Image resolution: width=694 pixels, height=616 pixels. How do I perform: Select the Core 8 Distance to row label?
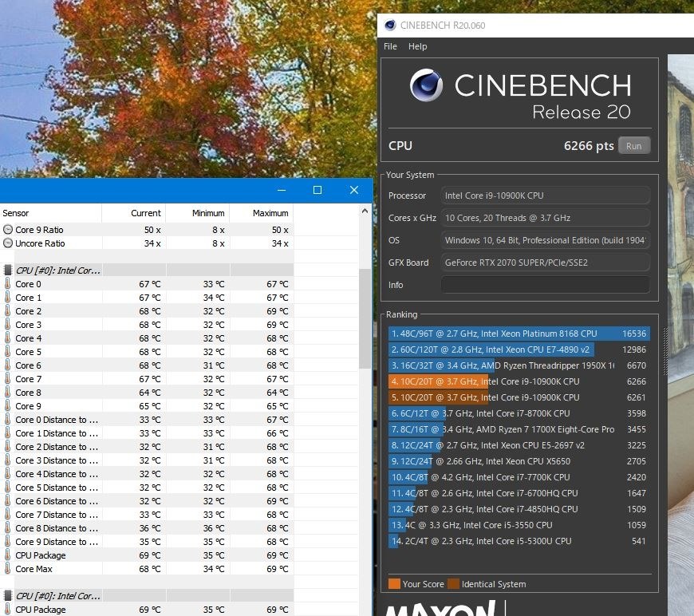click(57, 528)
